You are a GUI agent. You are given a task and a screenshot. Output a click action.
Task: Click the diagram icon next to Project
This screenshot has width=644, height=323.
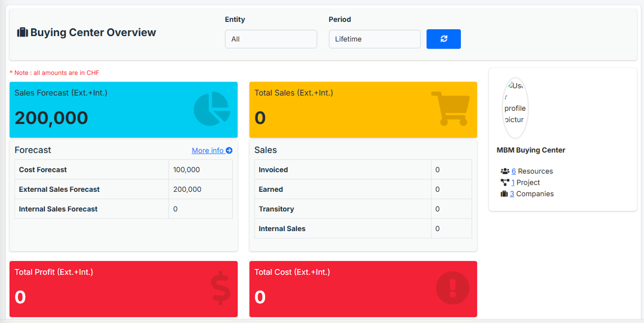click(505, 182)
